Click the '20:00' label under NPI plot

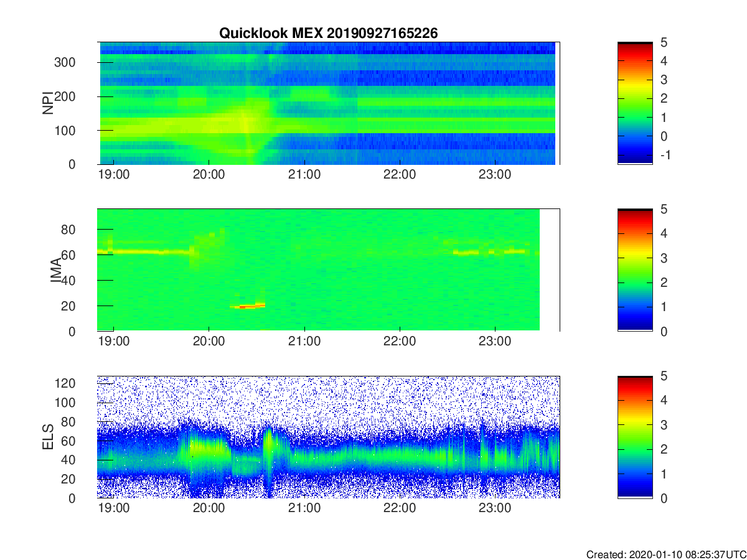pyautogui.click(x=209, y=175)
